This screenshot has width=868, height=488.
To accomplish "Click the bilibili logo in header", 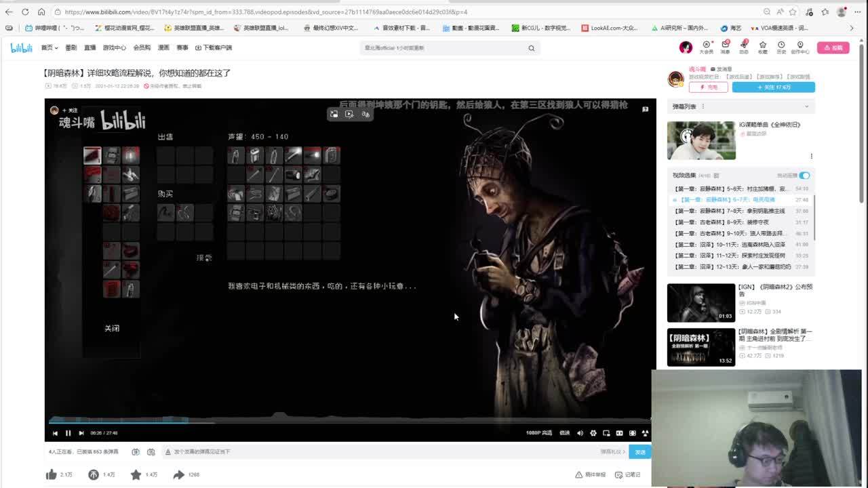I will pos(21,47).
